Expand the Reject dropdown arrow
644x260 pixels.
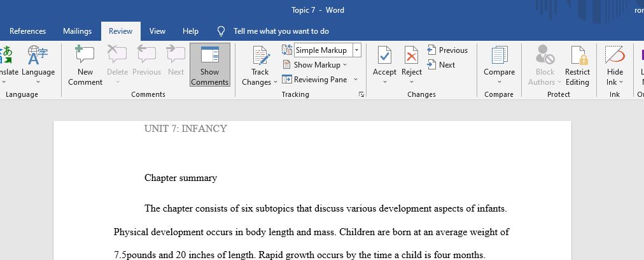pyautogui.click(x=412, y=82)
